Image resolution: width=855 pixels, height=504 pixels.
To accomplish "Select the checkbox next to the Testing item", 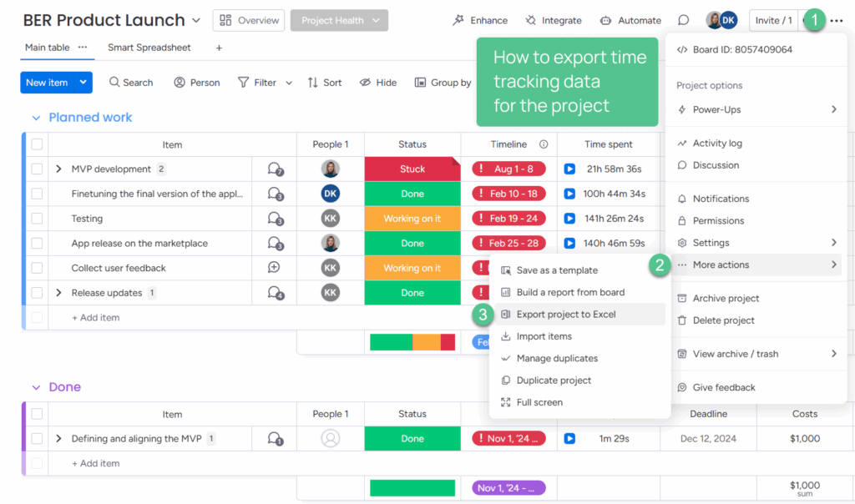I will point(35,219).
